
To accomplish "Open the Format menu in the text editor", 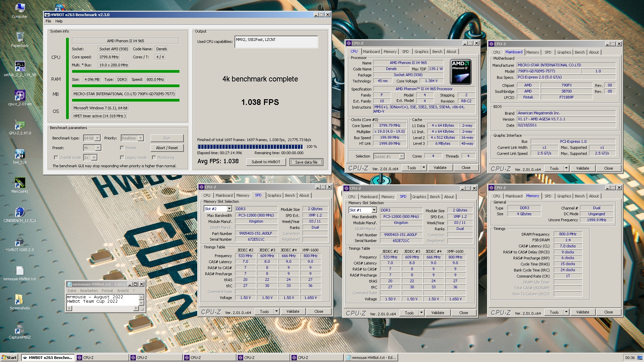I will (107, 291).
